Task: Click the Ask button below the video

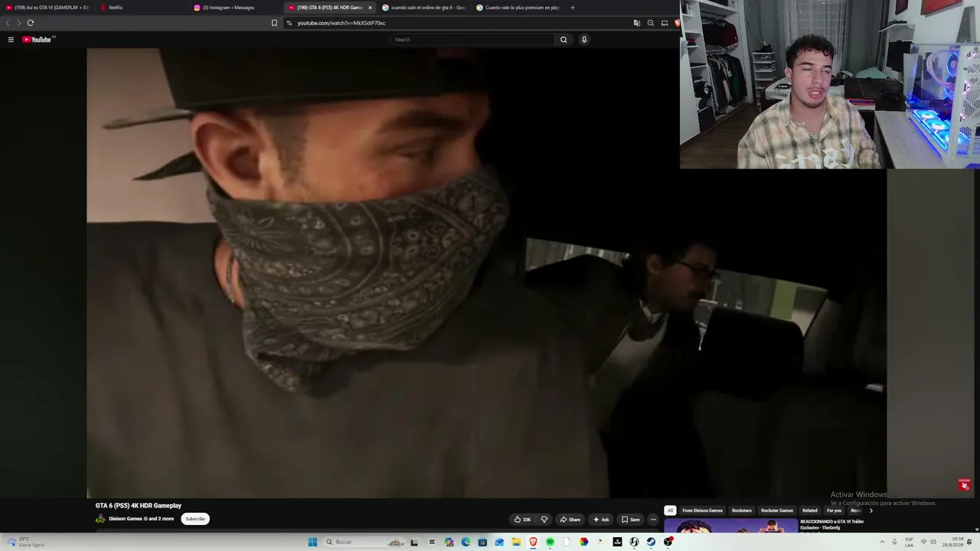Action: tap(601, 520)
